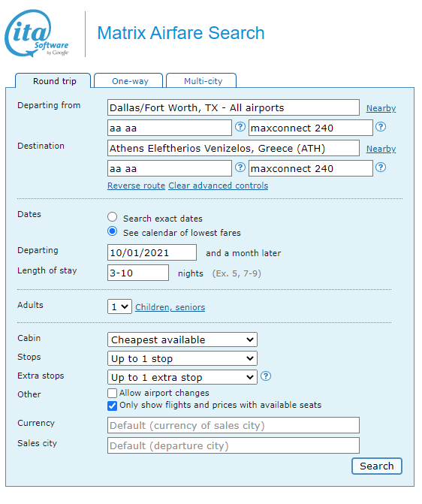Click the Search button
This screenshot has width=422, height=504.
click(377, 466)
